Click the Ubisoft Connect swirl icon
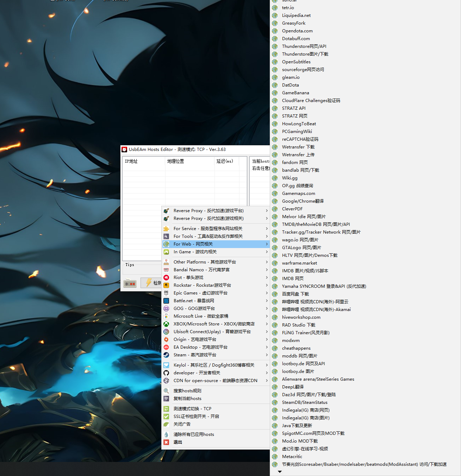The height and width of the screenshot is (476, 461). (166, 332)
